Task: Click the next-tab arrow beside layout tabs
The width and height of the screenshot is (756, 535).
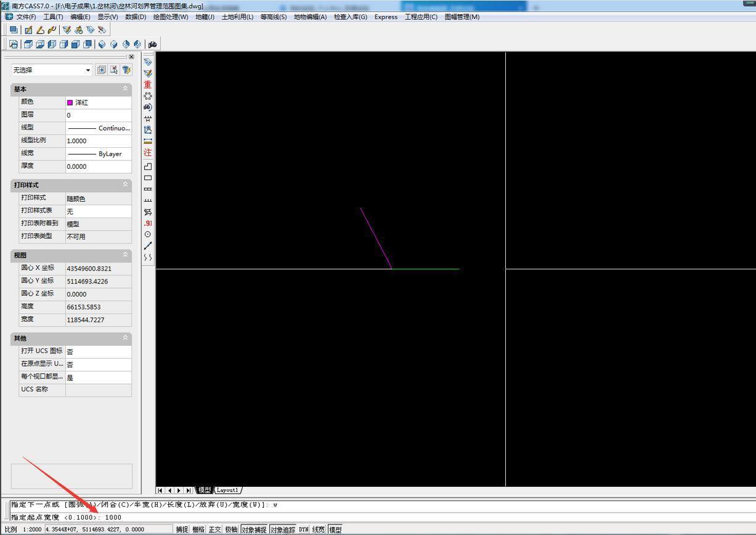Action: [x=179, y=491]
